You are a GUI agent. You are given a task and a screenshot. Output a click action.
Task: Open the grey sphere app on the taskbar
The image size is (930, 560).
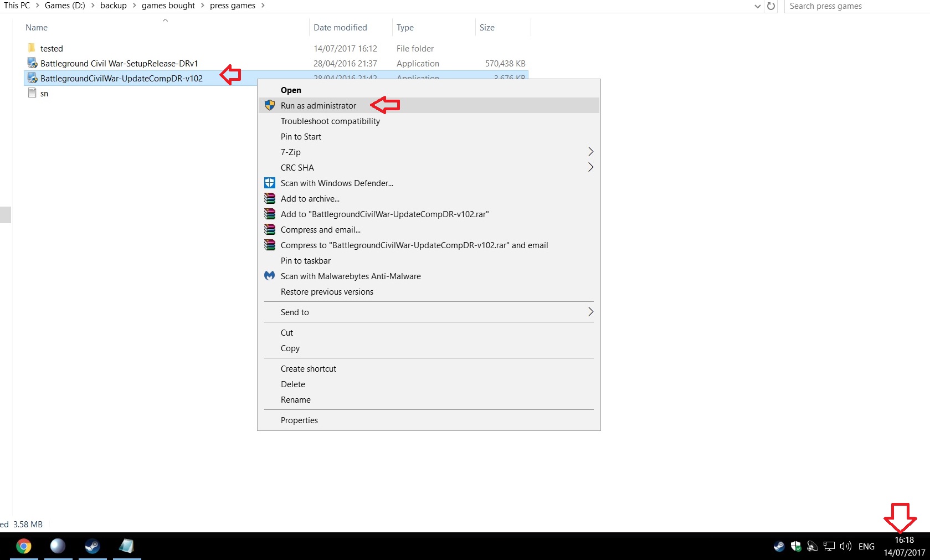point(58,546)
